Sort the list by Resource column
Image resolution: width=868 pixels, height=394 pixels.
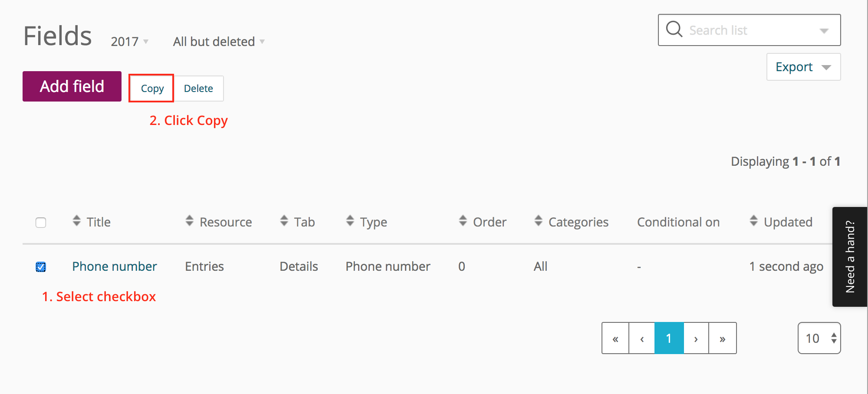click(190, 221)
